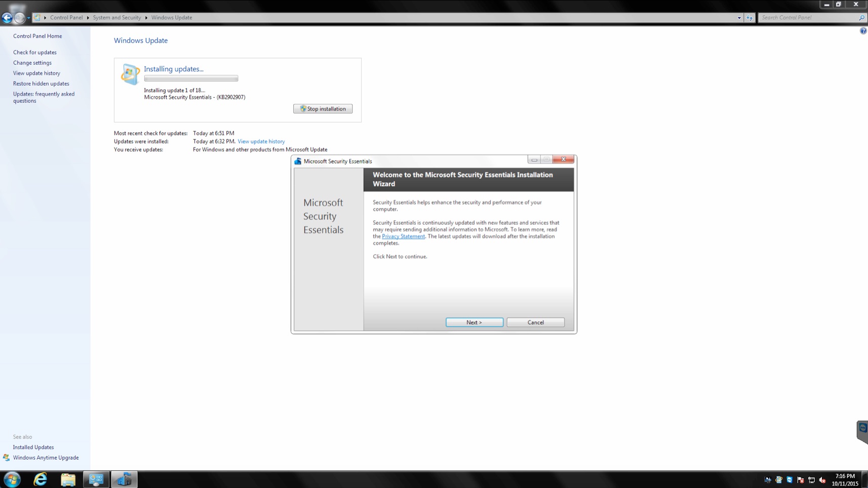Go to System and Security breadcrumb

[x=116, y=18]
